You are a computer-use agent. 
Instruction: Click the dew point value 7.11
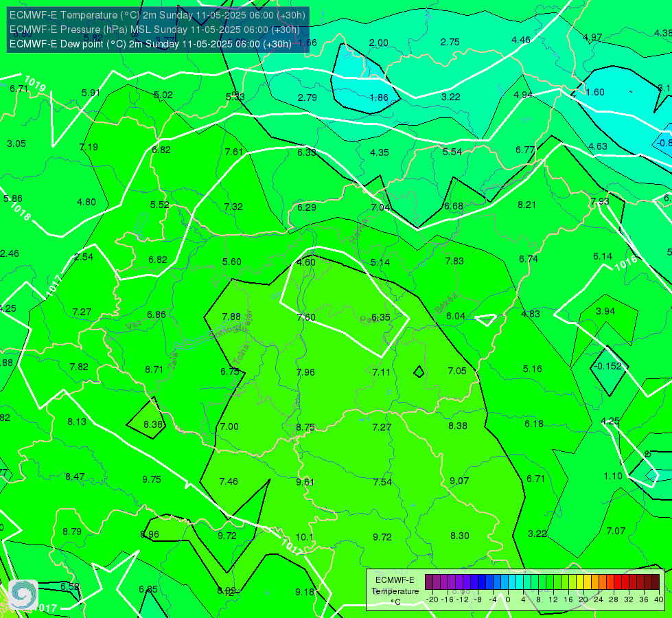[382, 372]
